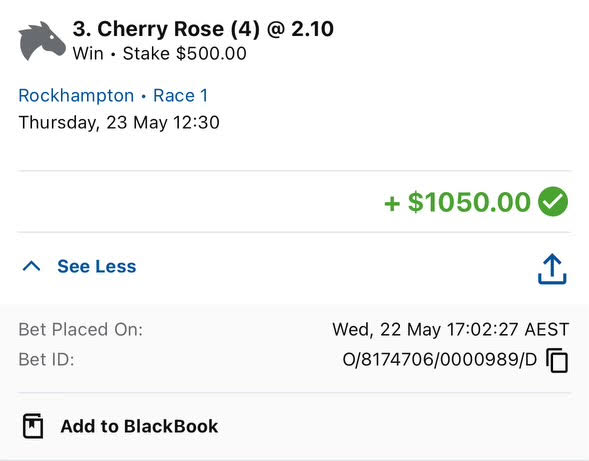Collapse details with the up chevron
Screen dimensions: 589x461
tap(32, 266)
